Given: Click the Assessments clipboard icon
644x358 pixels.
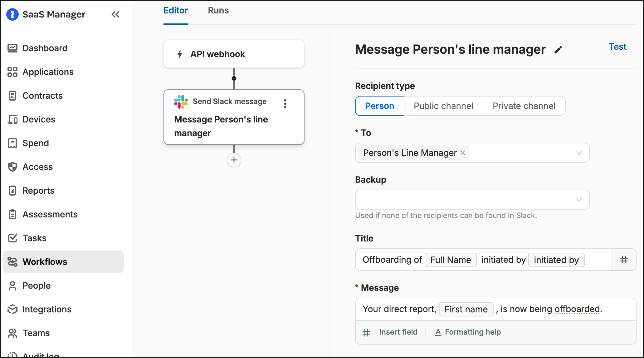Looking at the screenshot, I should click(x=12, y=214).
